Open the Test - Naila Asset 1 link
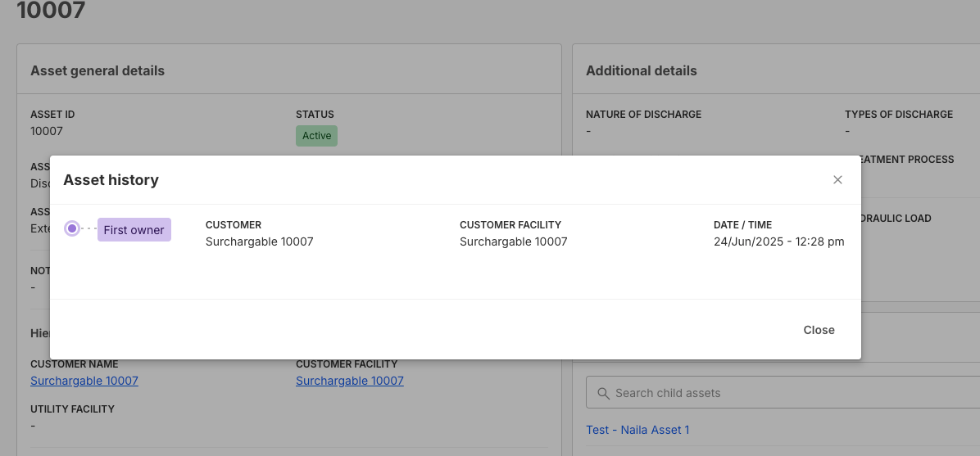Screen dimensions: 980x456 point(637,430)
